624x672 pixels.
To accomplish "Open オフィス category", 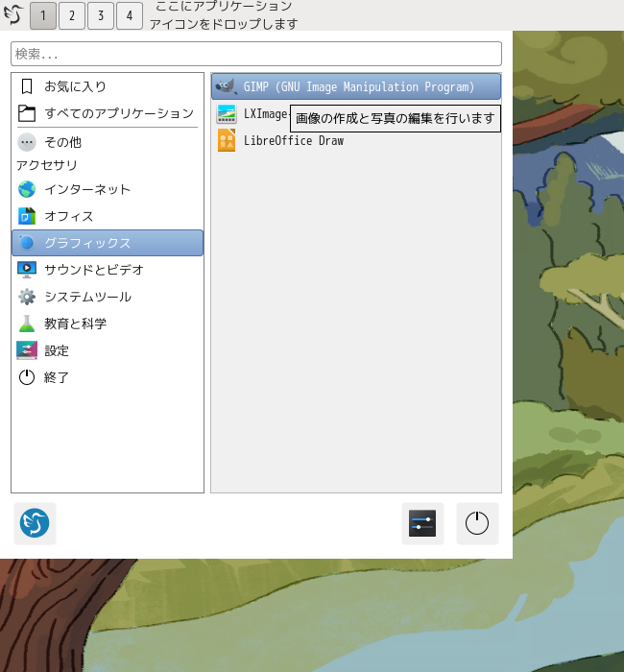I will point(108,216).
